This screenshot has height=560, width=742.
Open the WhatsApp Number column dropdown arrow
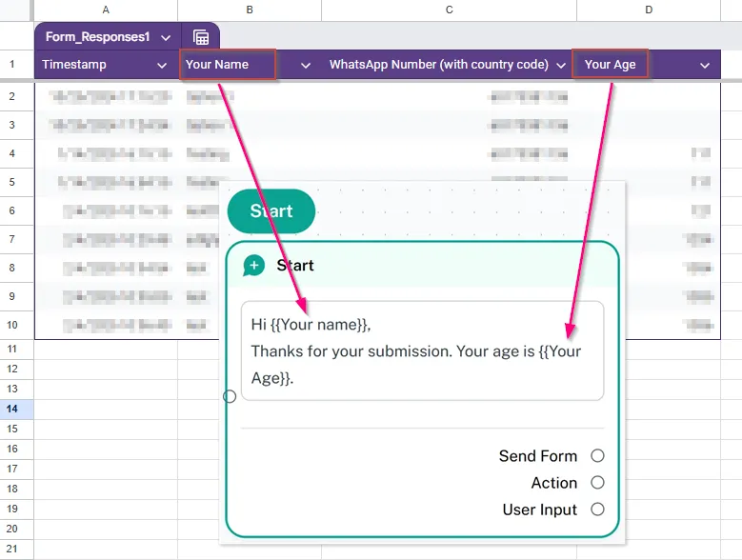pyautogui.click(x=560, y=66)
